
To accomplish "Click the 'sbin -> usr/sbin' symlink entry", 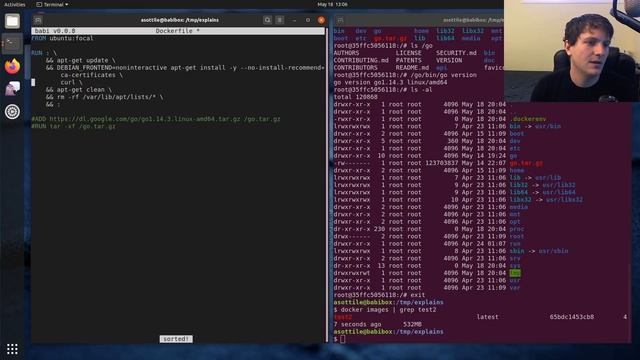I will (x=539, y=251).
